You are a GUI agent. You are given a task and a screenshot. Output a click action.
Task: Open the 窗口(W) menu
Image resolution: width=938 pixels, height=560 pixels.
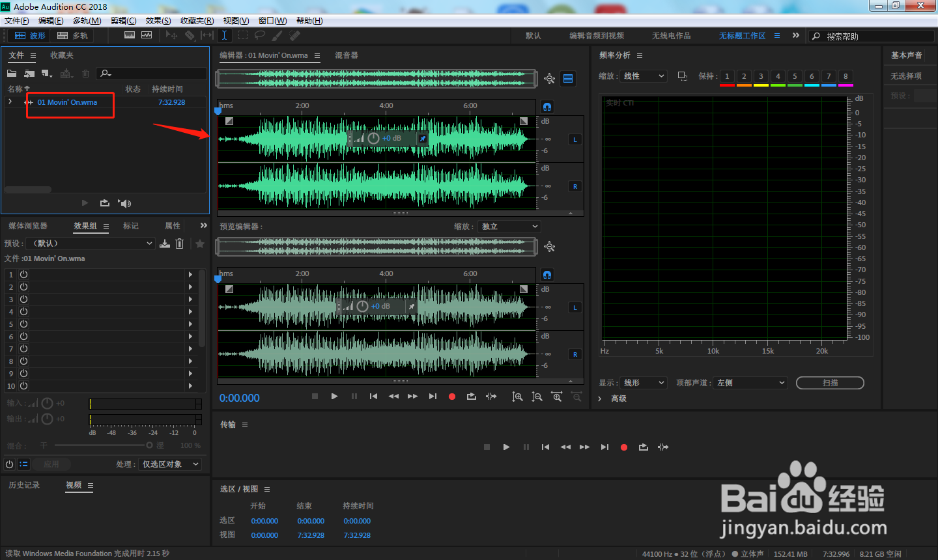[x=272, y=21]
